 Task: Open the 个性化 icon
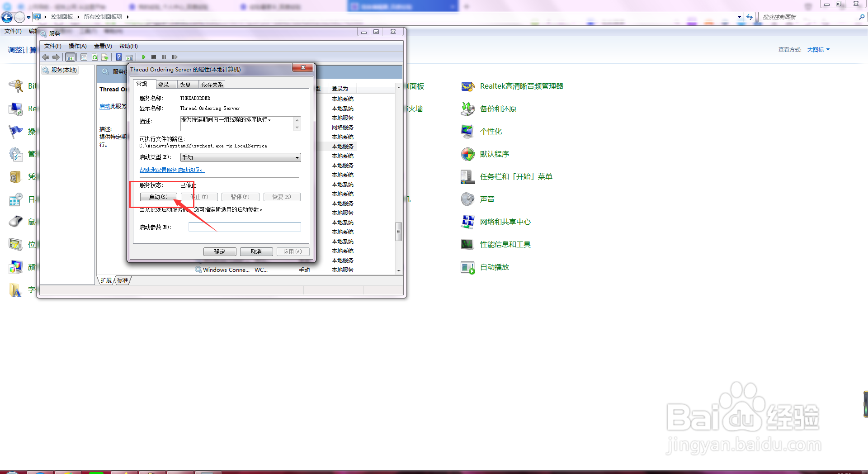tap(467, 132)
